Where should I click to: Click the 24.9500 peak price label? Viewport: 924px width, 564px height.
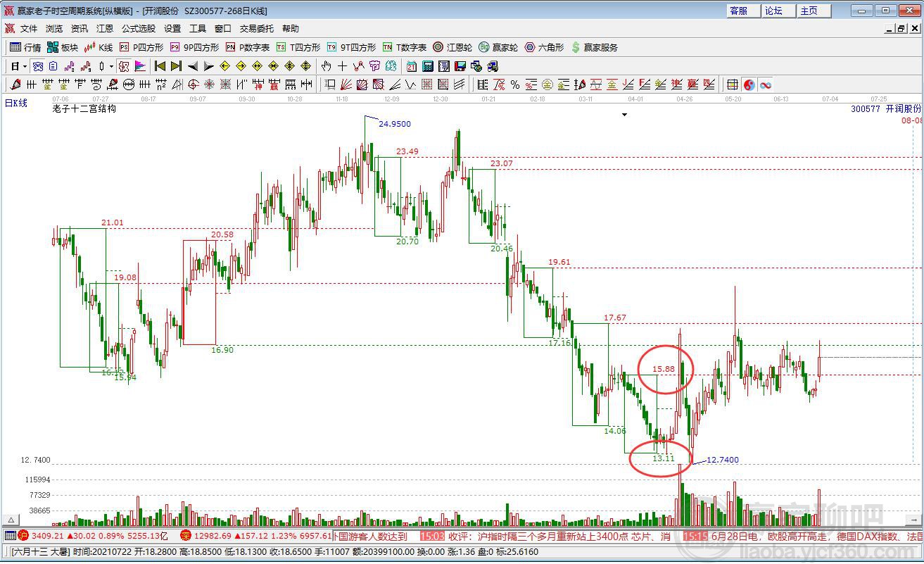pos(395,124)
